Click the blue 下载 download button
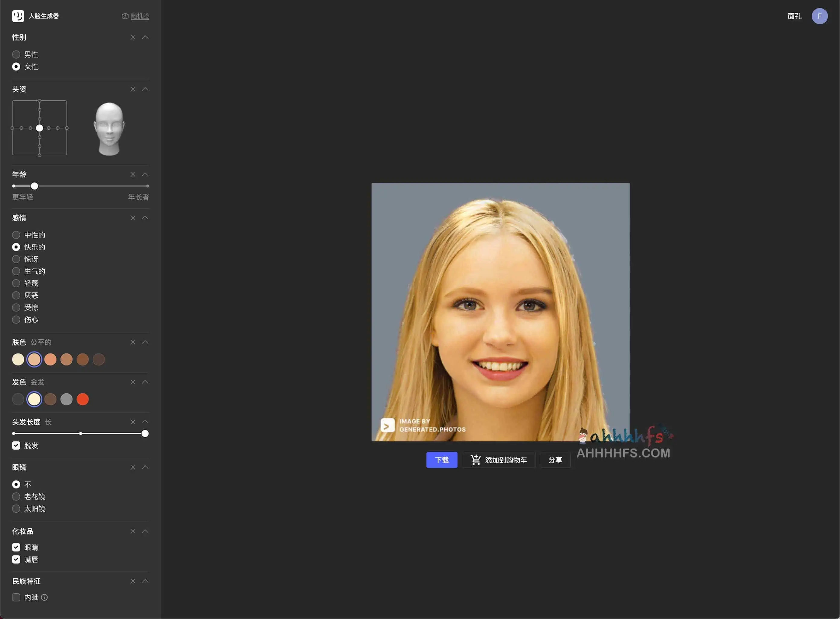The image size is (840, 619). 441,460
